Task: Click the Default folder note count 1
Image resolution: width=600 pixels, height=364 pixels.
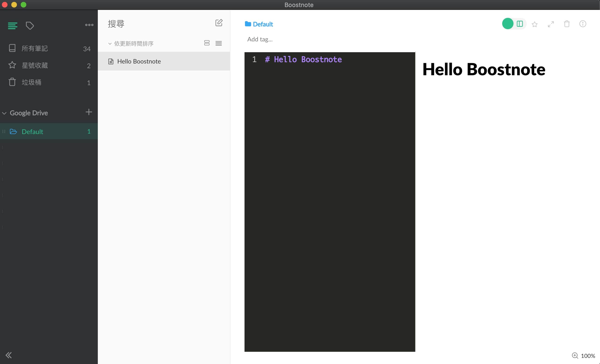Action: (89, 131)
